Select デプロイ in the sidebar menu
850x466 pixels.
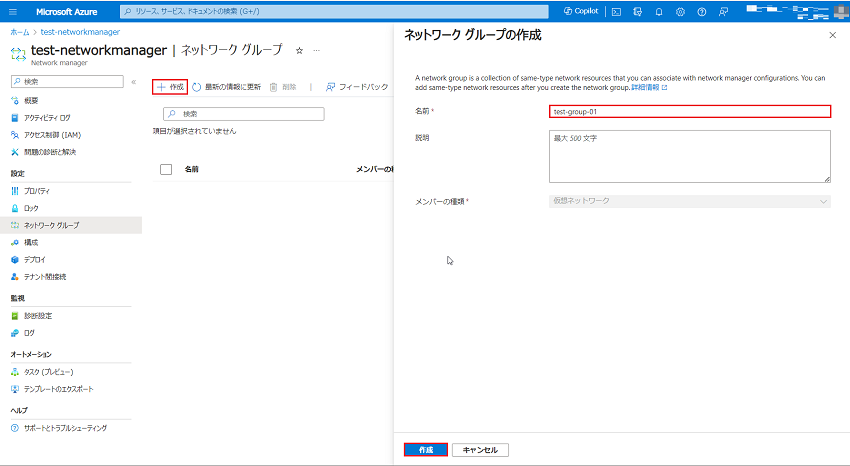click(34, 259)
